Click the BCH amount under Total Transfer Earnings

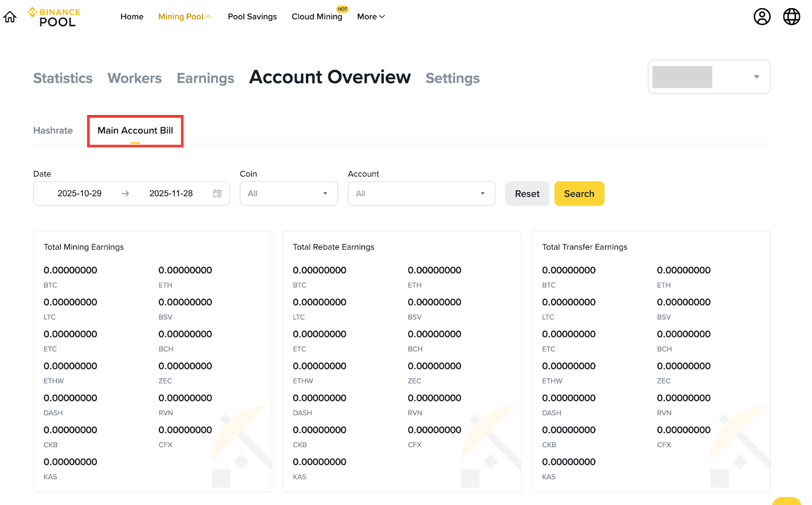684,334
